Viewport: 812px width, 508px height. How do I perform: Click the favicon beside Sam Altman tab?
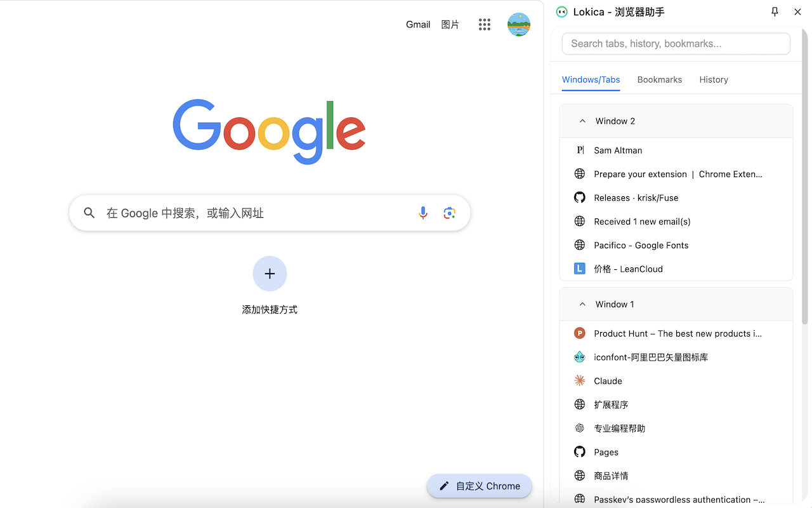pyautogui.click(x=579, y=150)
